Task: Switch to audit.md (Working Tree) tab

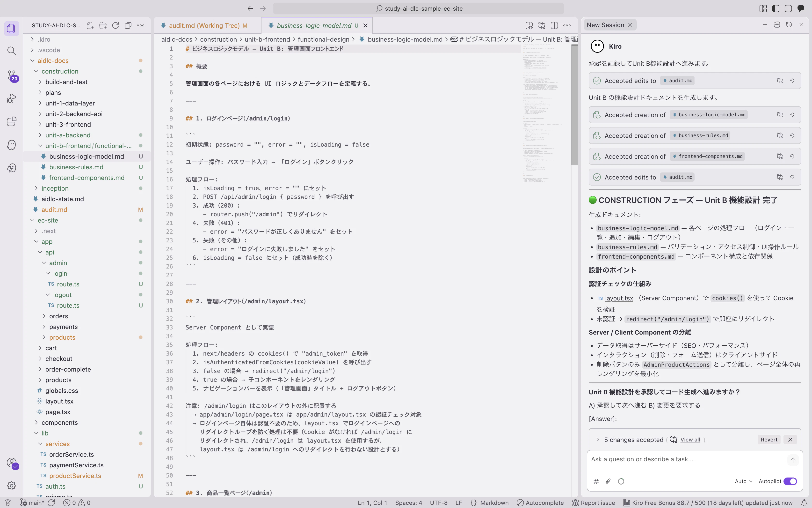Action: coord(207,26)
